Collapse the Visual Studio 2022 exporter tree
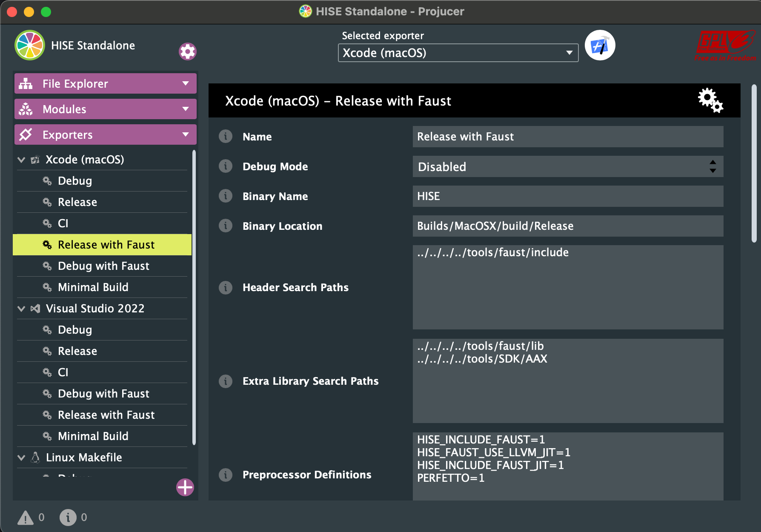The width and height of the screenshot is (761, 532). [x=21, y=309]
